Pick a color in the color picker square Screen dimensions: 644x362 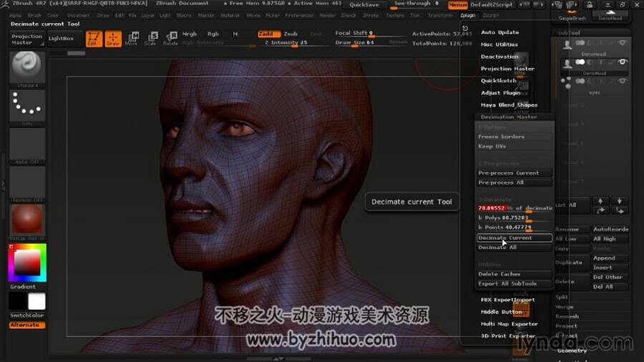(27, 263)
